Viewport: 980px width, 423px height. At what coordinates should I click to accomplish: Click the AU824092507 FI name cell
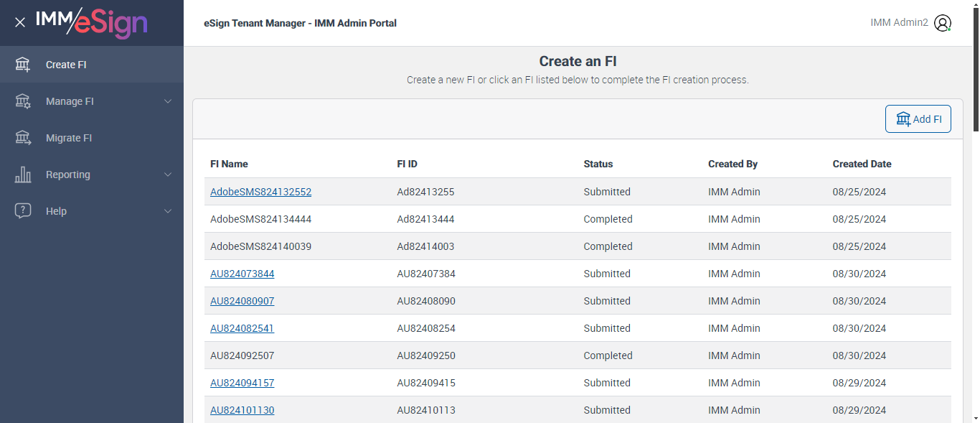pos(242,355)
